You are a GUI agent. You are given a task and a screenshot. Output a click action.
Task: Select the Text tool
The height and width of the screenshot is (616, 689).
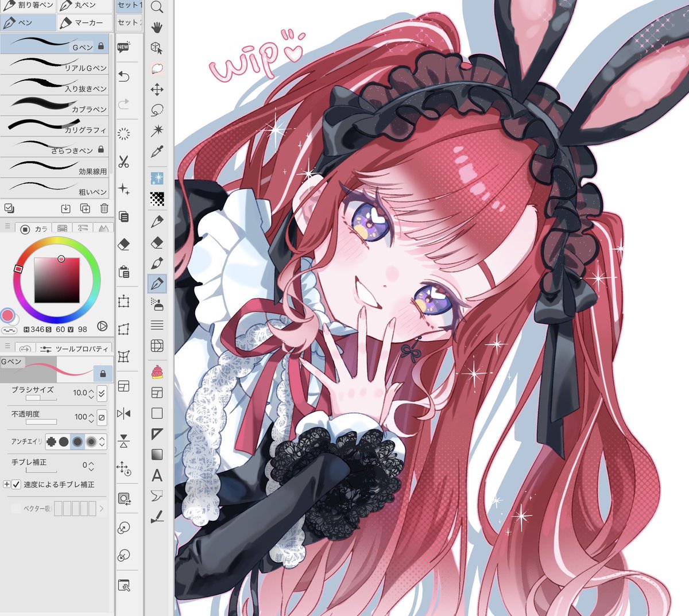157,475
